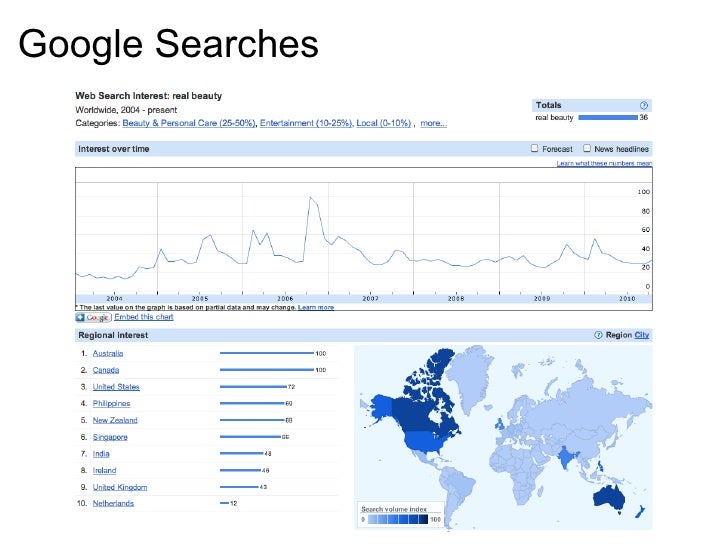
Task: Toggle the News headlines checkbox
Action: click(x=585, y=149)
